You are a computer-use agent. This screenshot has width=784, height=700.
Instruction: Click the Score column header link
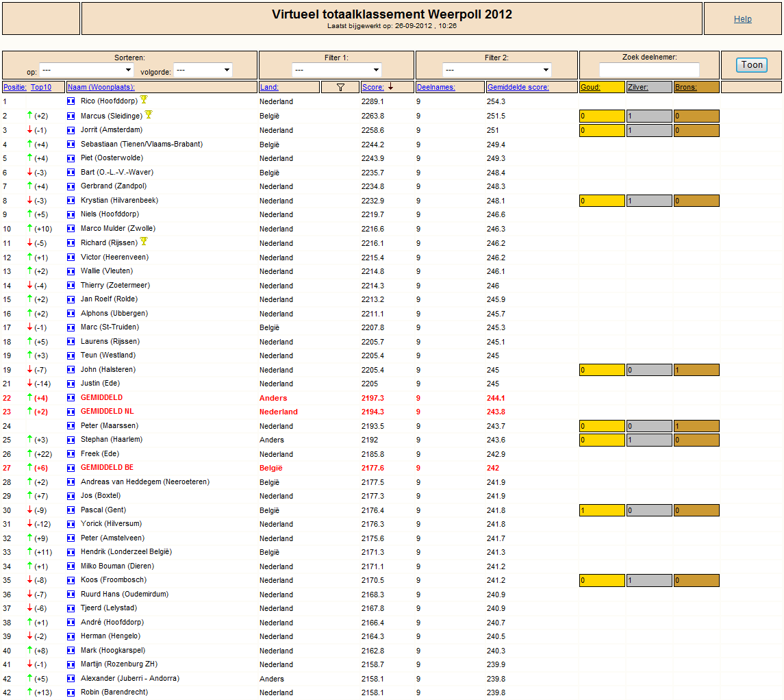(x=373, y=87)
